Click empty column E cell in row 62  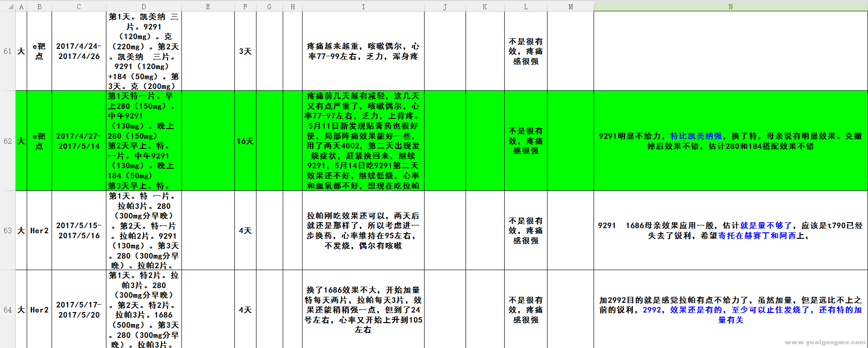[208, 141]
